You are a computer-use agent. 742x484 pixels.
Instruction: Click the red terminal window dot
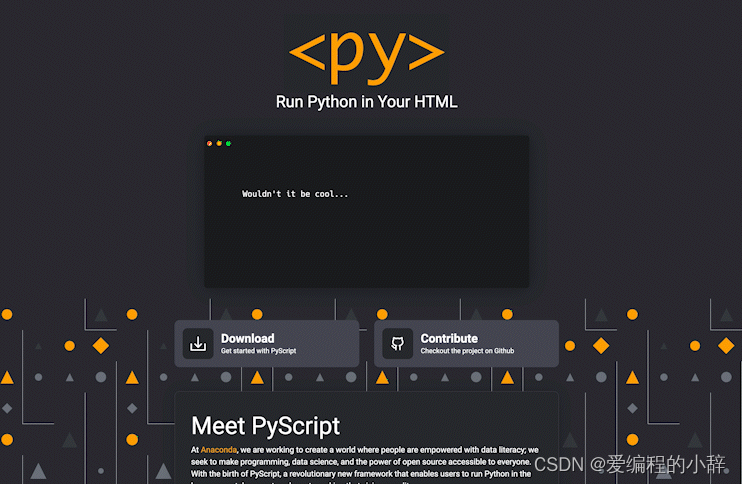click(210, 143)
